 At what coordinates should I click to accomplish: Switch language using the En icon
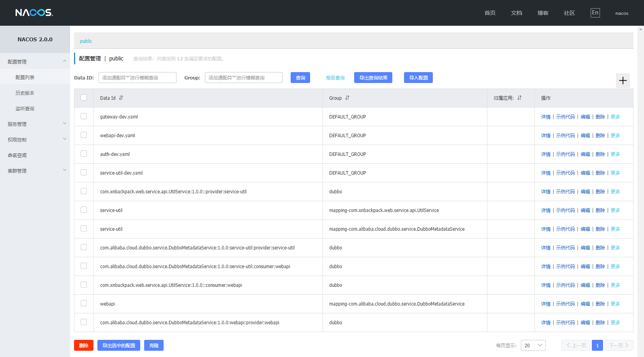(x=595, y=13)
